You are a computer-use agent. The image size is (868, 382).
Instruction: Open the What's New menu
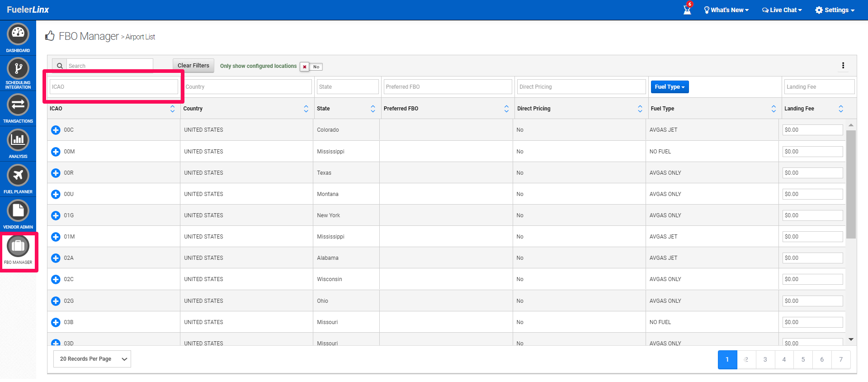point(726,10)
